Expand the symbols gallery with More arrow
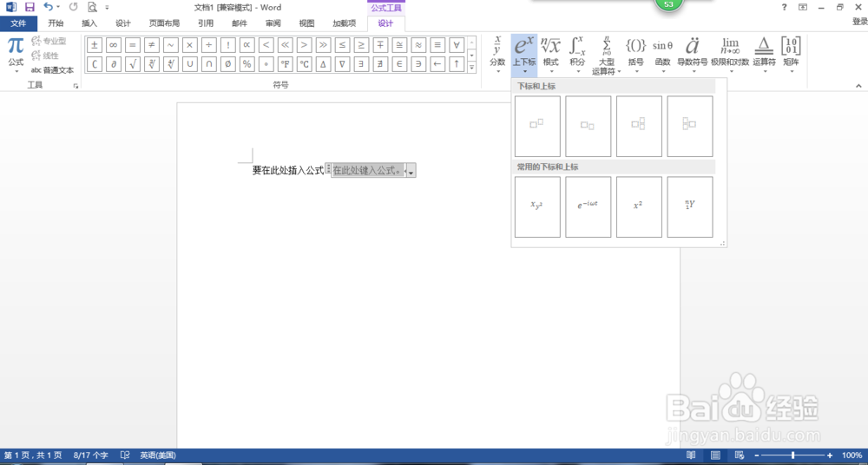This screenshot has width=868, height=465. coord(471,67)
